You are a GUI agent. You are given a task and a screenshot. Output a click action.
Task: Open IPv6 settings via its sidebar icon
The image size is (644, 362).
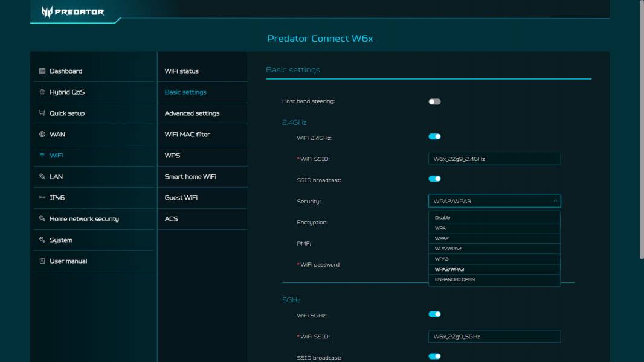[x=42, y=197]
